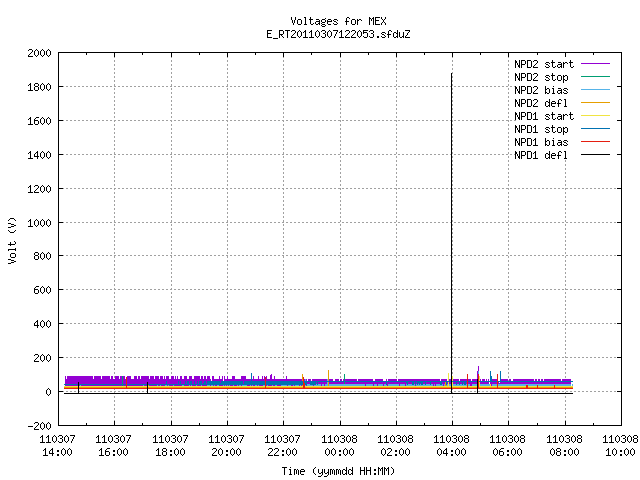The image size is (640, 480).
Task: Click the 'NPD2 stop' legend label
Action: [541, 77]
